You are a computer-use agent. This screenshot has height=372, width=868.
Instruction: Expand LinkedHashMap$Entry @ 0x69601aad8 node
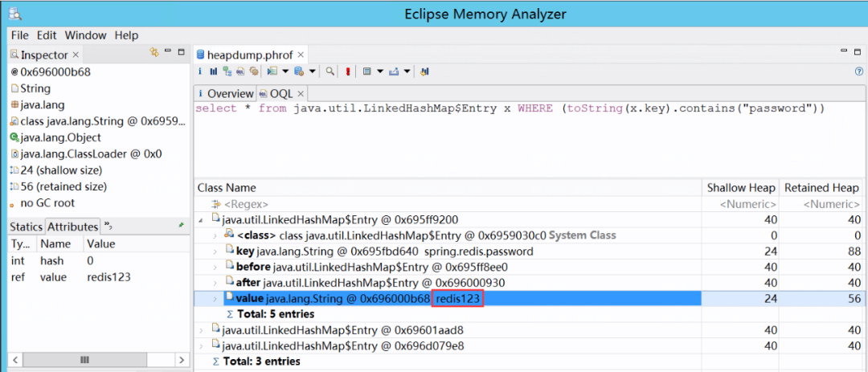tap(201, 330)
